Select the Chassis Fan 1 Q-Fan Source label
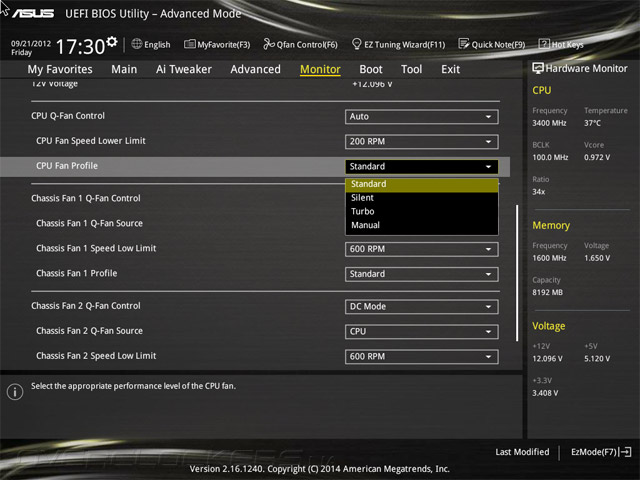 point(89,223)
